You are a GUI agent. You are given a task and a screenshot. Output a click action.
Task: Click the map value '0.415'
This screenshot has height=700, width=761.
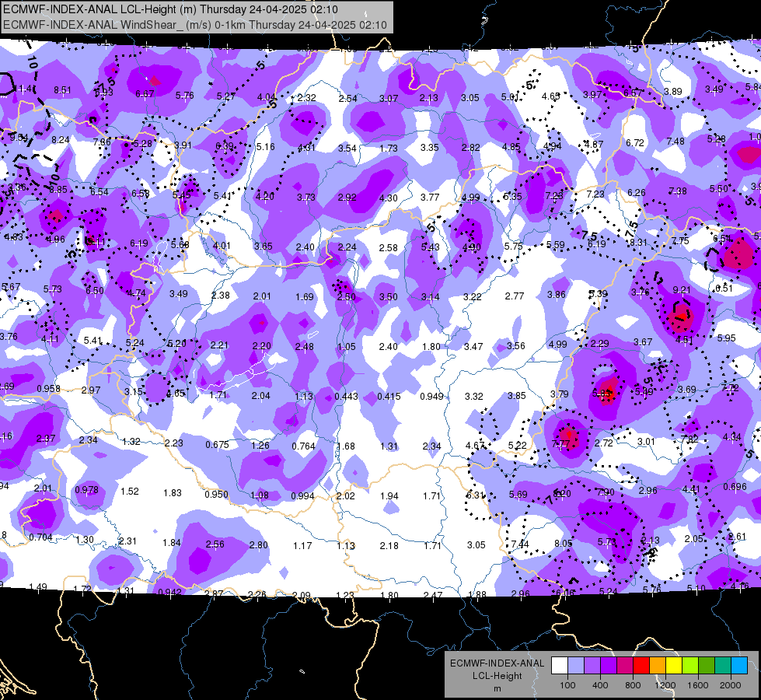point(389,397)
